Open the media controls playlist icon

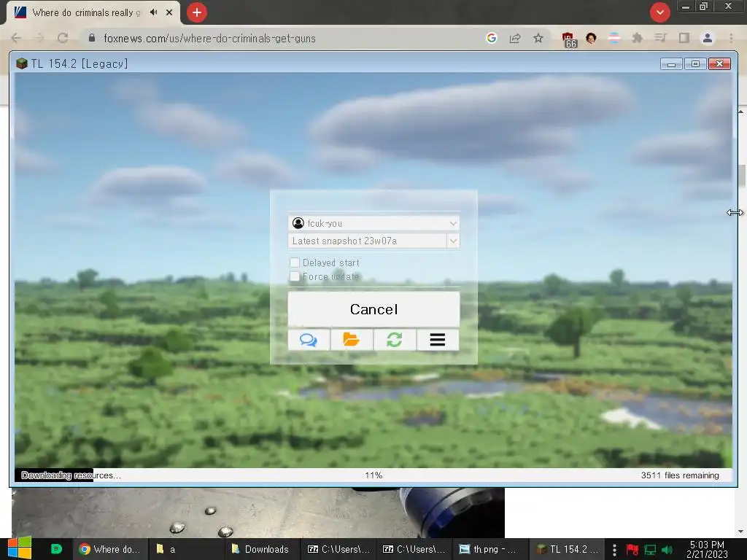pos(660,38)
